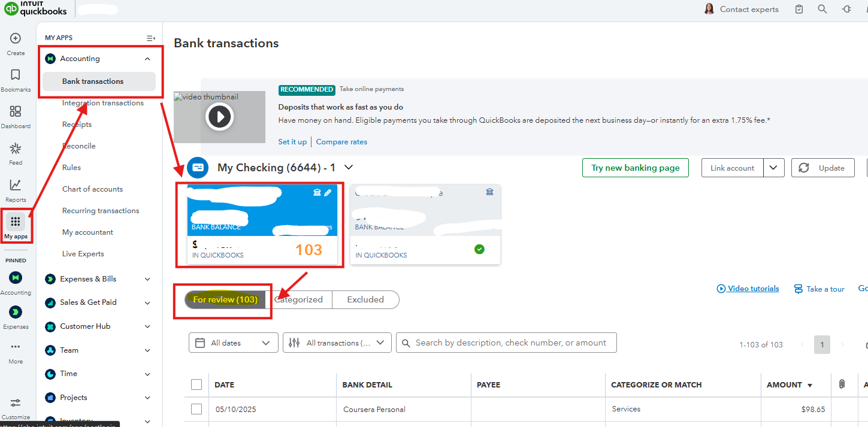Open the All dates filter dropdown
This screenshot has width=868, height=427.
pos(234,343)
